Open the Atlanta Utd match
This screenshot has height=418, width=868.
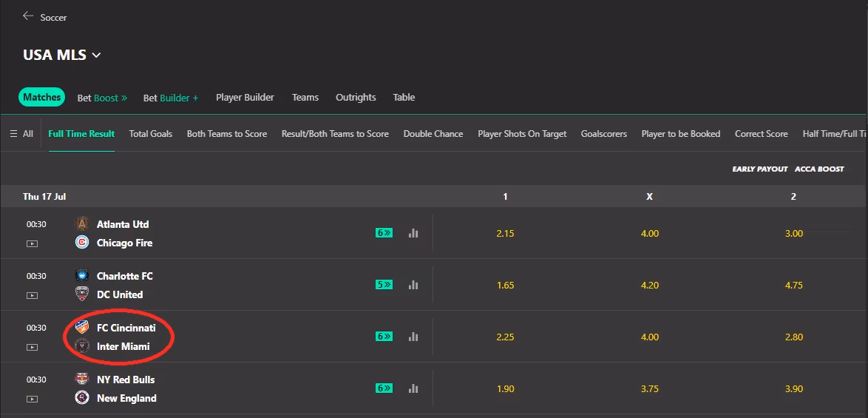click(122, 224)
